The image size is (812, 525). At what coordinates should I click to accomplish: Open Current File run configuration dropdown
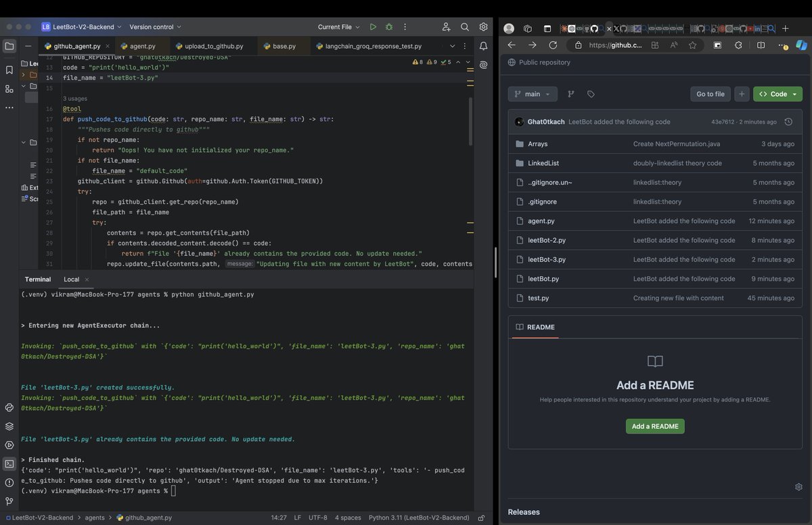[x=339, y=27]
